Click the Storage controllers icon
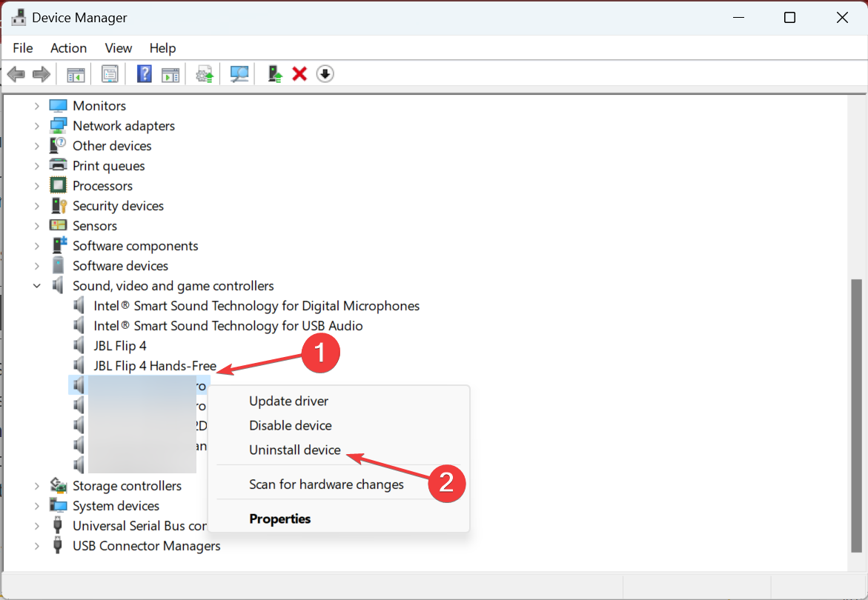The height and width of the screenshot is (600, 868). (58, 485)
